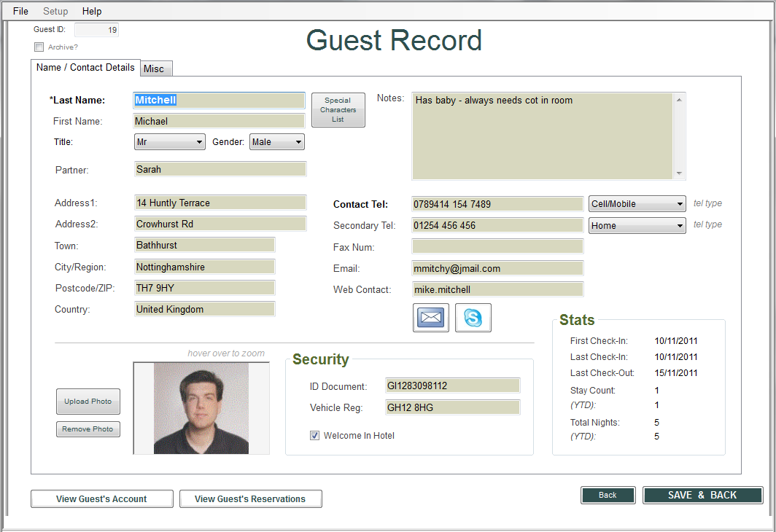View Guest's Reservations
This screenshot has width=776, height=532.
(250, 499)
